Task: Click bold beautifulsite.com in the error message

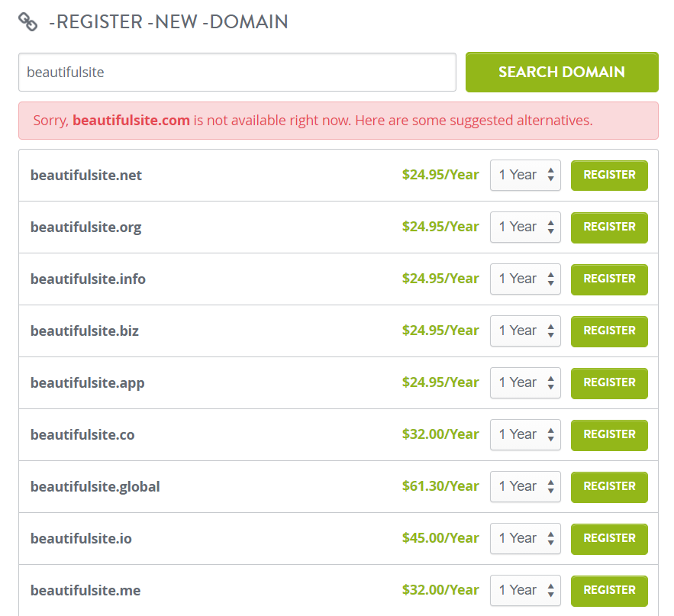Action: coord(131,121)
